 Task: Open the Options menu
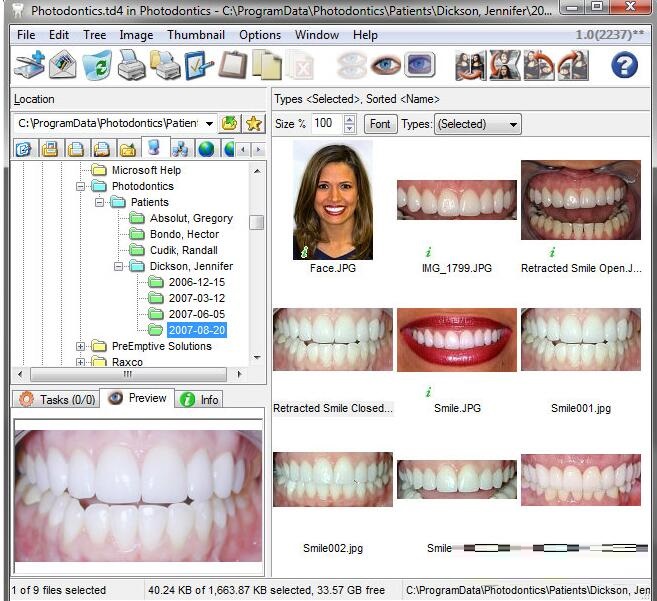(260, 35)
